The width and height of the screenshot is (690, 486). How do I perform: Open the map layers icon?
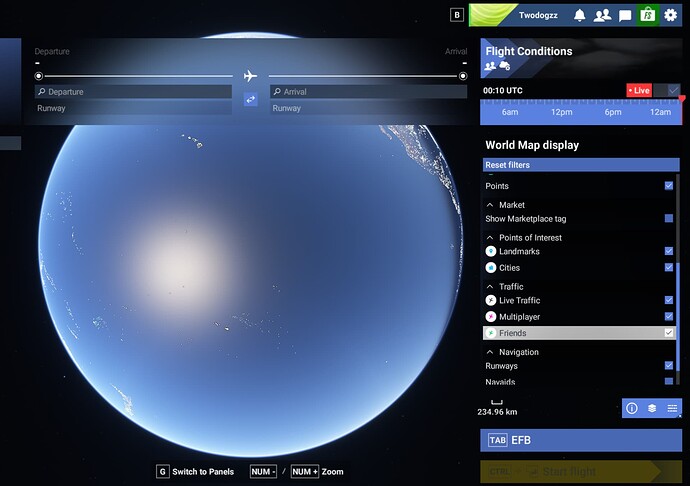click(652, 408)
